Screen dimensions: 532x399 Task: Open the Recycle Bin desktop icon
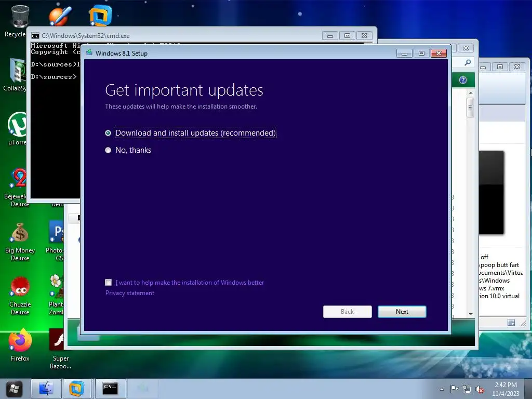pyautogui.click(x=20, y=21)
